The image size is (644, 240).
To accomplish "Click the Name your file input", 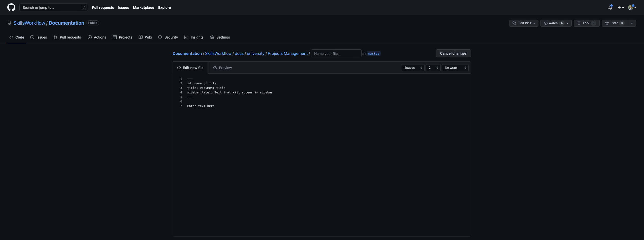I will [336, 53].
